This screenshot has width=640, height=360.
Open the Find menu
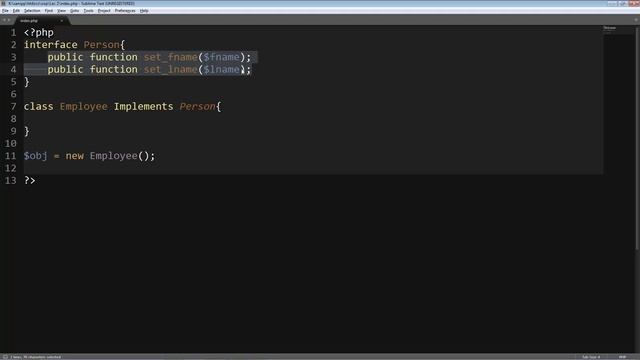coord(49,11)
